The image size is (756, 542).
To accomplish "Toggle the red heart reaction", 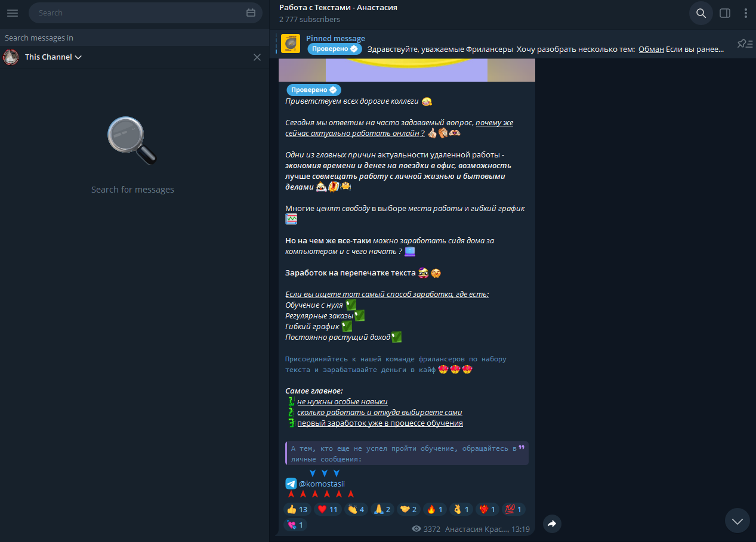I will click(327, 509).
